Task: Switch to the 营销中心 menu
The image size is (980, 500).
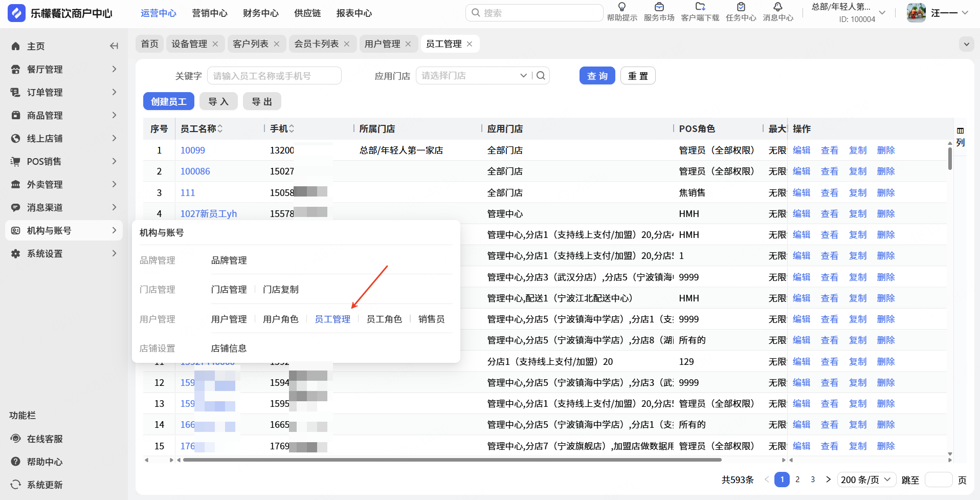Action: [x=210, y=13]
